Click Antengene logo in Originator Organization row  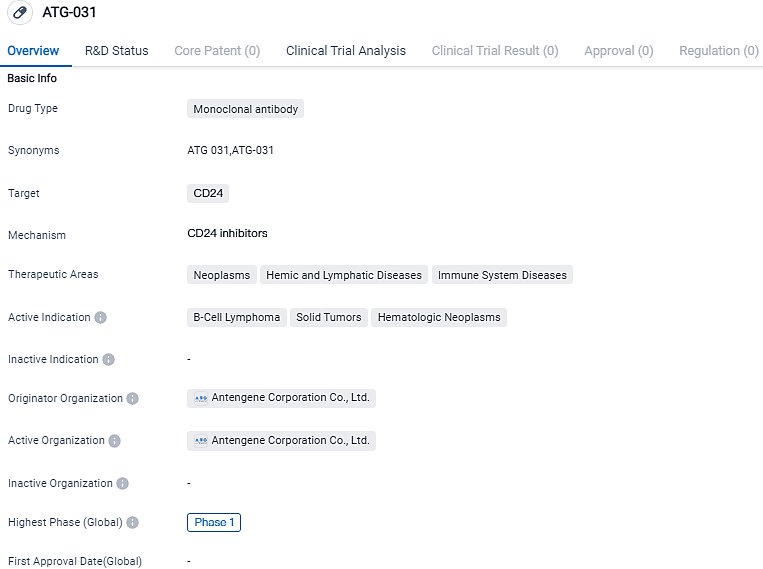coord(200,398)
